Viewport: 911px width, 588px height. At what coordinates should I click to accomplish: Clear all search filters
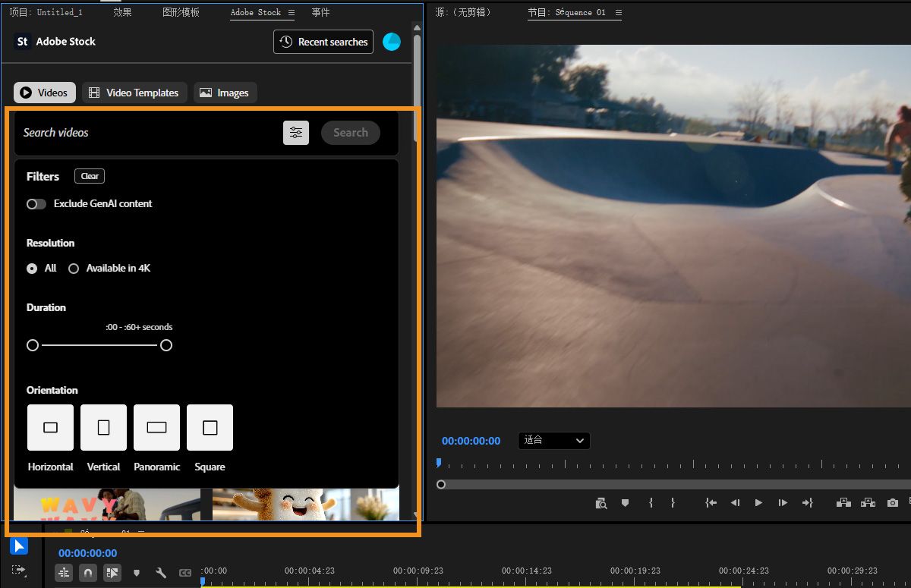pos(89,176)
